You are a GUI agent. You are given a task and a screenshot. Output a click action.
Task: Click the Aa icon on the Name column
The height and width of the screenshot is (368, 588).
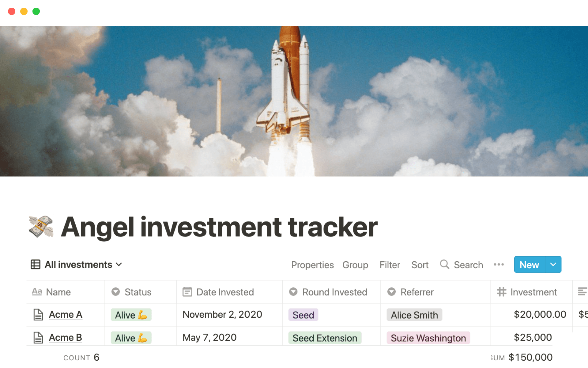pyautogui.click(x=37, y=292)
